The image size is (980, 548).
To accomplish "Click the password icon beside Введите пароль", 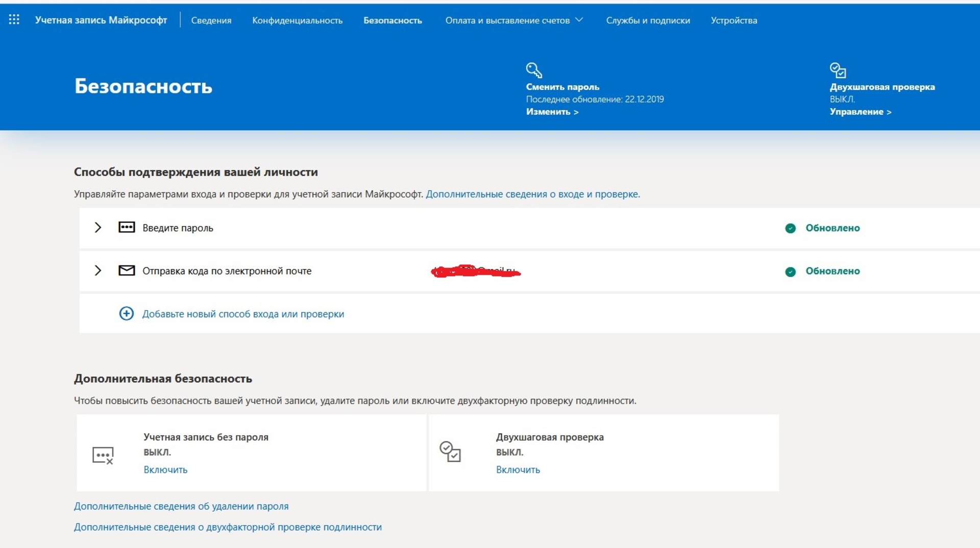I will (x=127, y=227).
